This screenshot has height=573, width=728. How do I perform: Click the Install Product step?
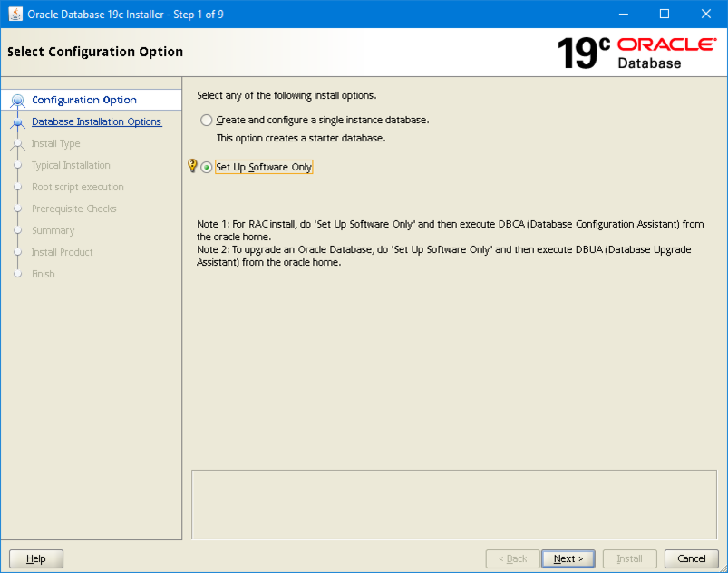(x=64, y=252)
